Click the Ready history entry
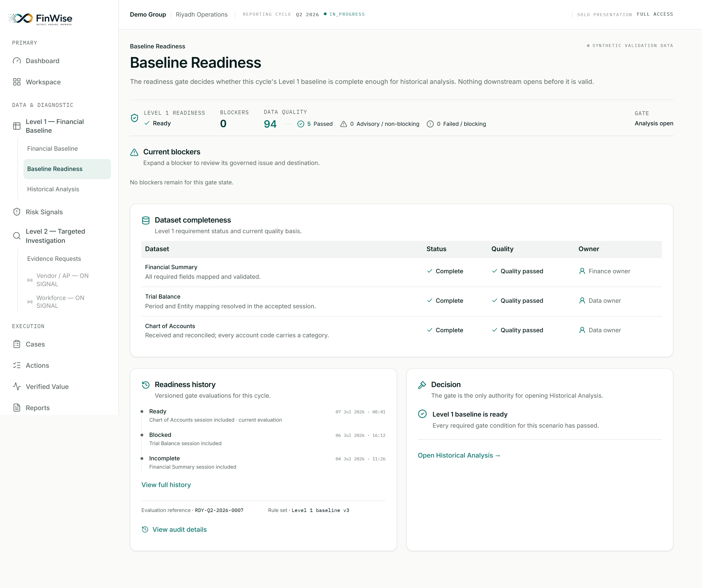Viewport: 702px width, 588px height. [263, 415]
